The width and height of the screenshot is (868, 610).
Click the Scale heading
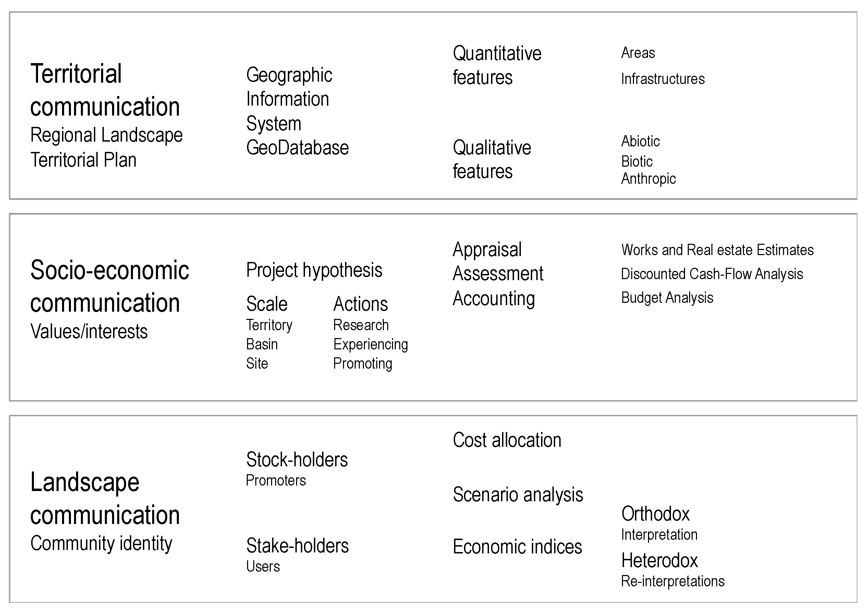[x=267, y=304]
